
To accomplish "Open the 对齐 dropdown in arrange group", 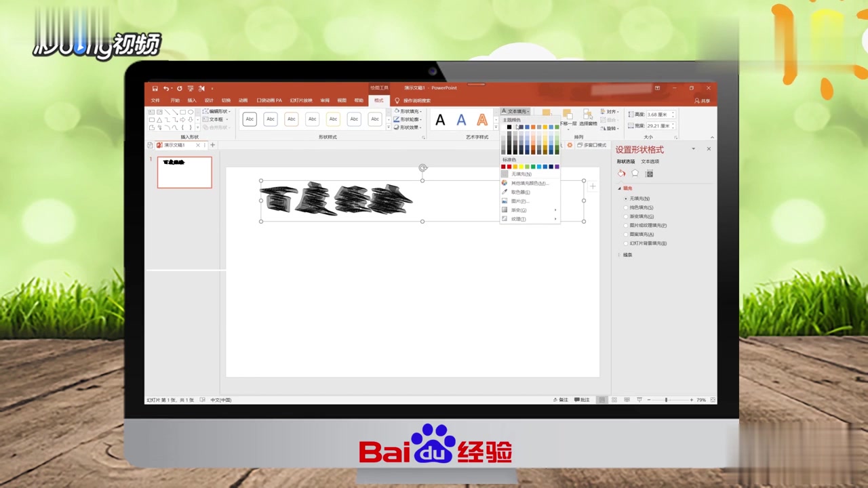I will (610, 112).
